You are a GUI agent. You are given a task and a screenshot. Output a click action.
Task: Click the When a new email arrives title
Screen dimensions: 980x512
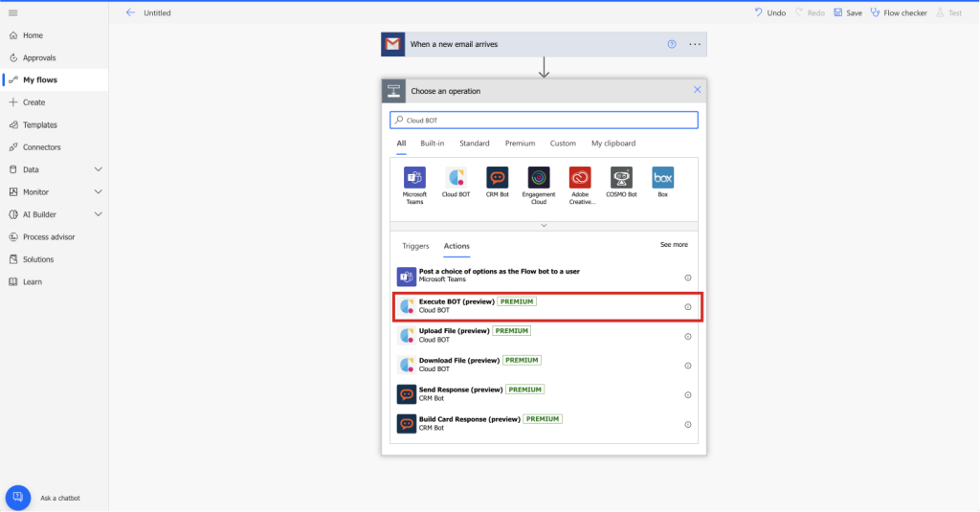(455, 44)
